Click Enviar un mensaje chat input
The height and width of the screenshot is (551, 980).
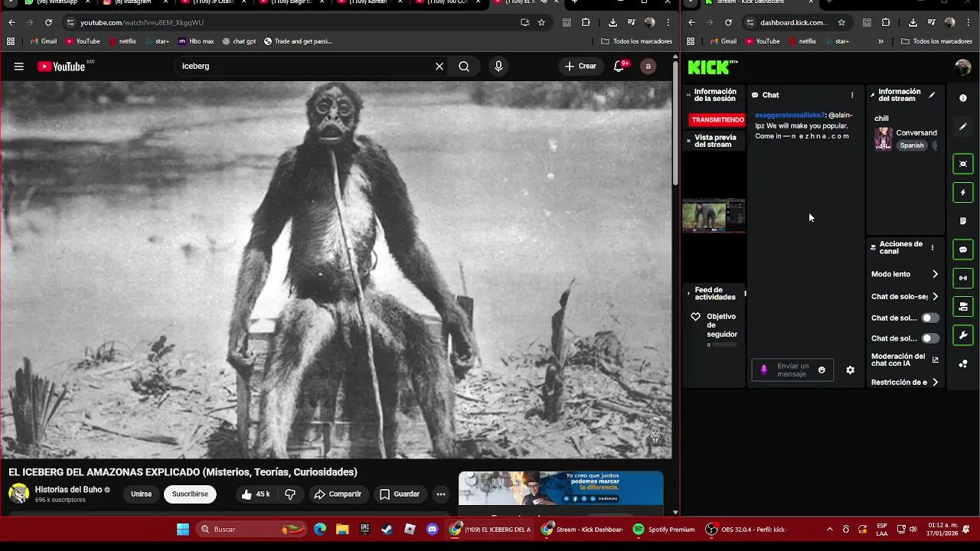(793, 370)
